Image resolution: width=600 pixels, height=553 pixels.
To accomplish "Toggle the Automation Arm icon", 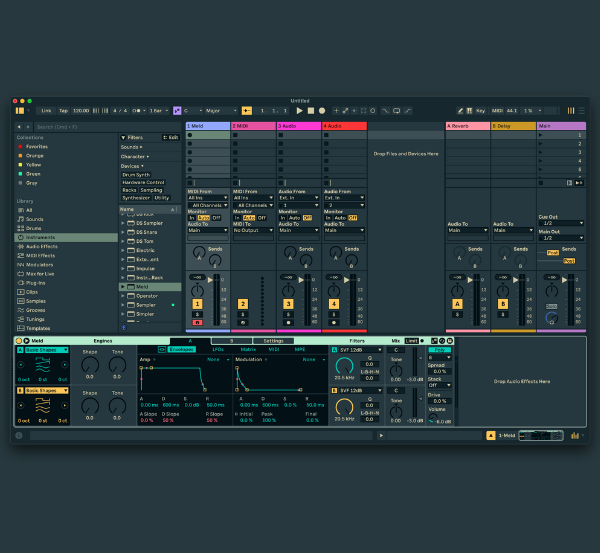I will click(x=345, y=111).
